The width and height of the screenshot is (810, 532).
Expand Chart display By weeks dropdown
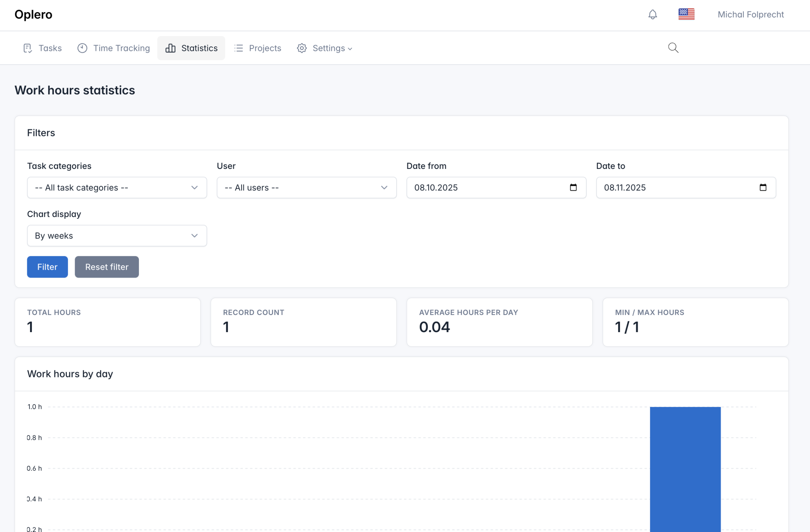click(117, 236)
